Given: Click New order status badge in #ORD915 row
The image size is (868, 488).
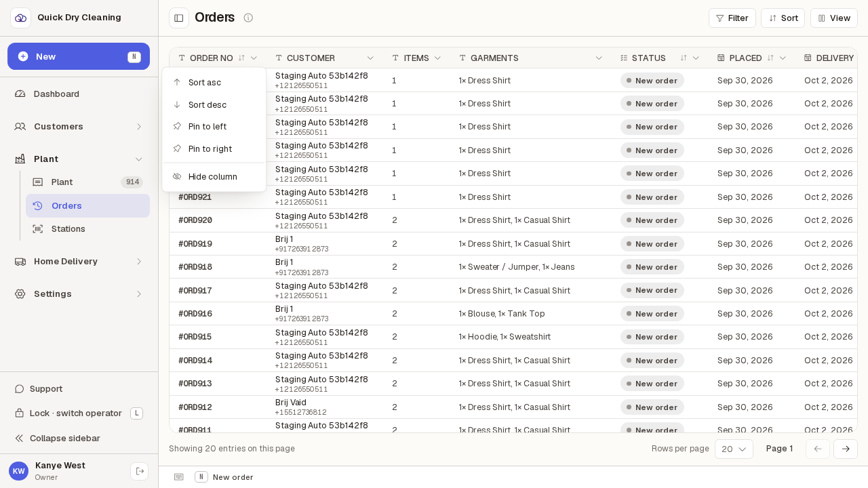Looking at the screenshot, I should tap(652, 337).
